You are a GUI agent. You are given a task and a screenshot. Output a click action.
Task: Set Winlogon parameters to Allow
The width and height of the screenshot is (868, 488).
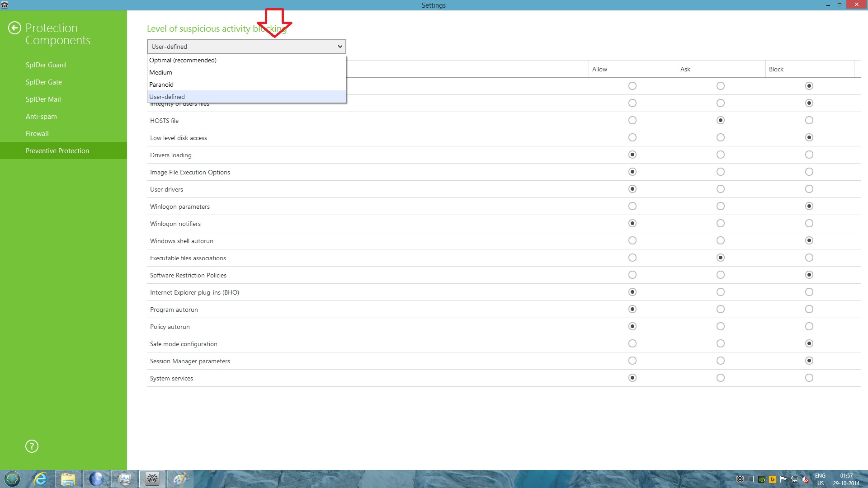[632, 206]
